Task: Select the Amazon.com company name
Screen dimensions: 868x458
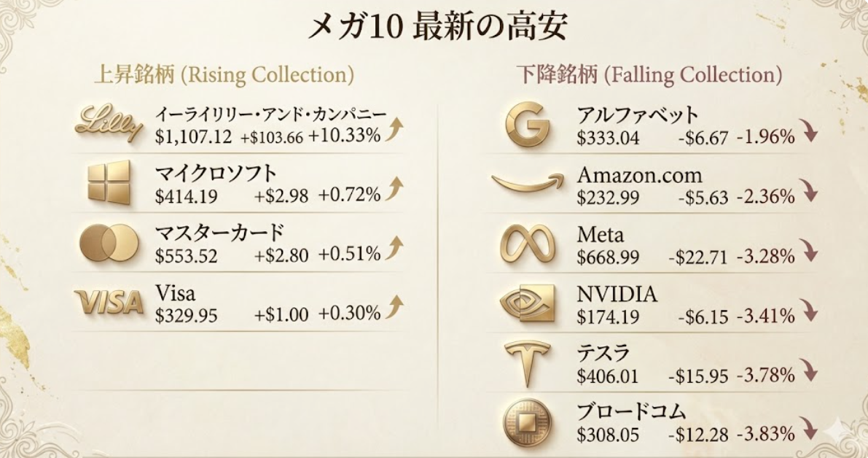Action: coord(639,175)
